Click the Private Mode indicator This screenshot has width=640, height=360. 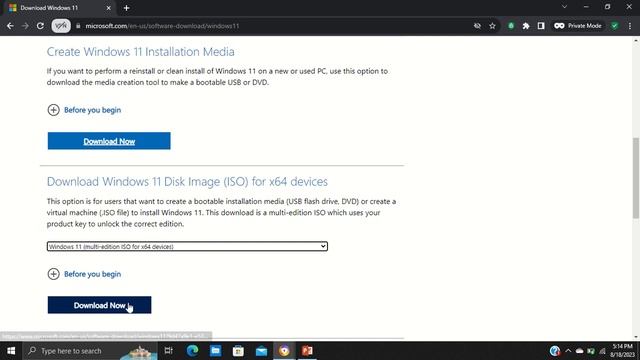pos(578,26)
